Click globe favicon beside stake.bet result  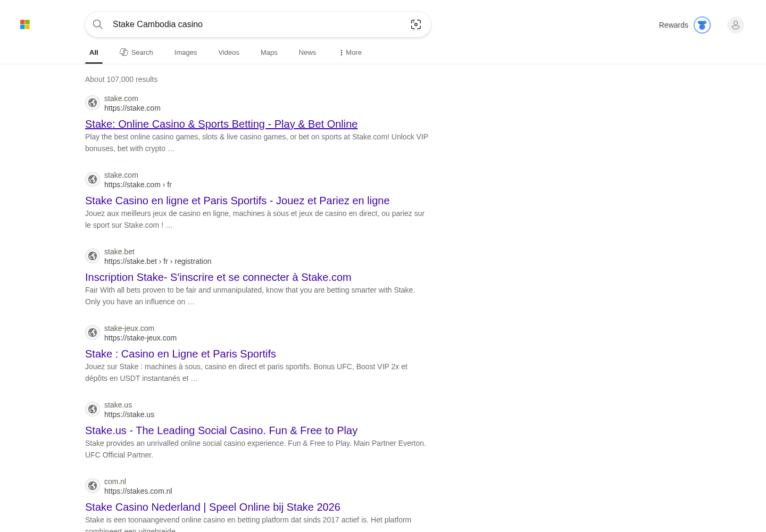tap(93, 256)
